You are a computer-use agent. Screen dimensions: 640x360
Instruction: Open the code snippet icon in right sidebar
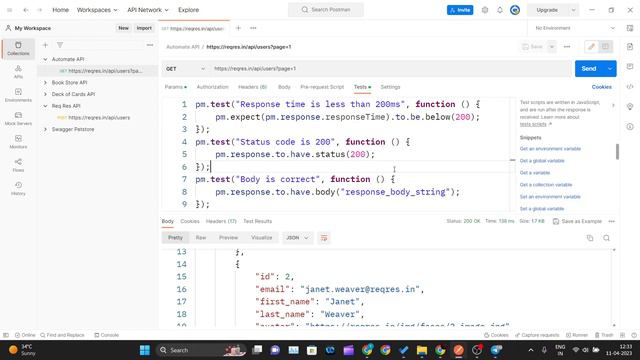630,87
